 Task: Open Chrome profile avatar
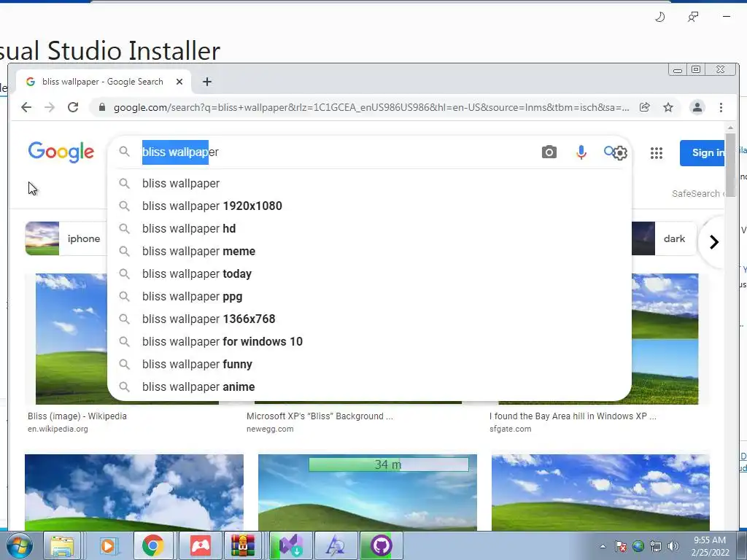click(x=697, y=108)
